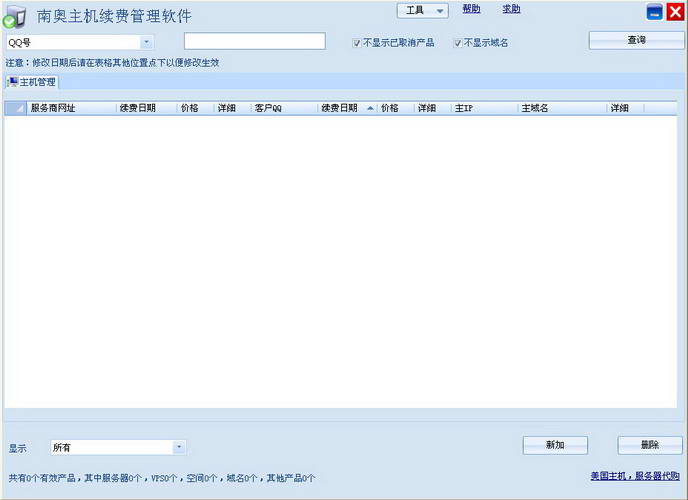Toggle 不显示已取消产品 checkbox
The width and height of the screenshot is (688, 500).
[356, 43]
